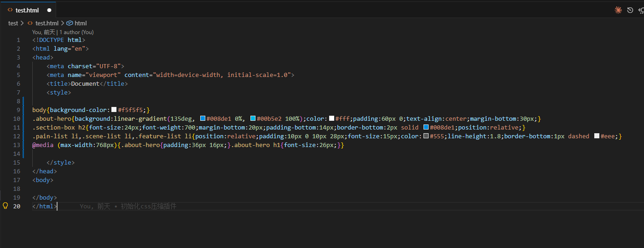
Task: Open the #008de1 swatch in linear-gradient
Action: tap(203, 118)
